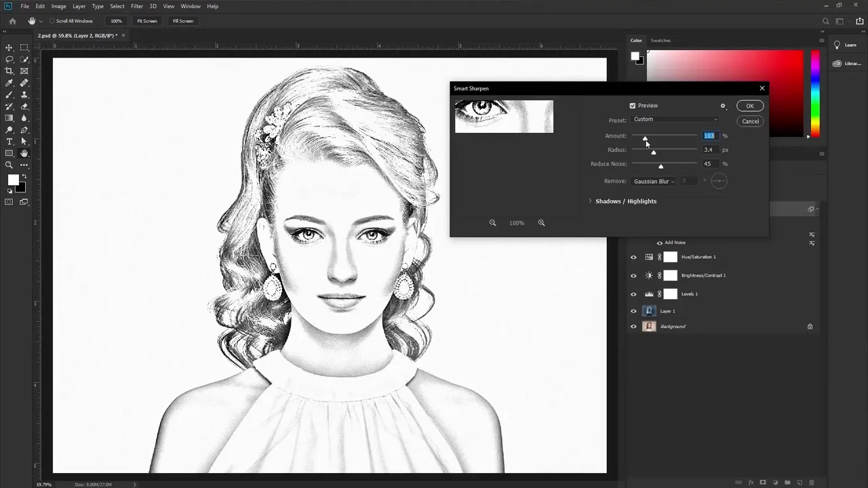The height and width of the screenshot is (488, 868).
Task: Open Smart Sharpen gear settings
Action: tap(723, 106)
